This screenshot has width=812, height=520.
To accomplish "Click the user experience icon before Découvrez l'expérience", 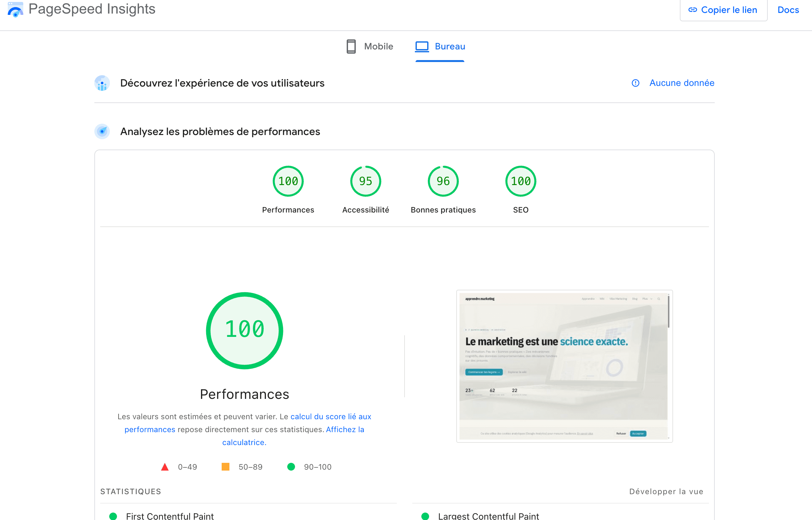I will [102, 83].
